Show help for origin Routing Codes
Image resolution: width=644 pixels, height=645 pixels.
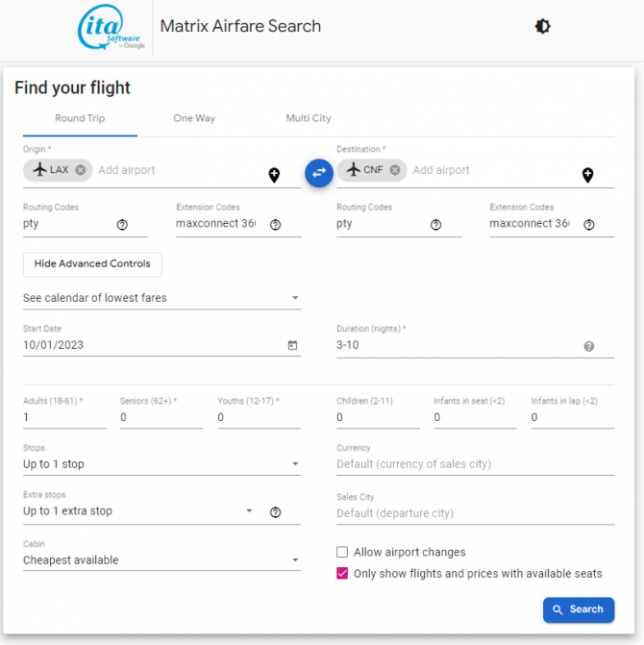(x=122, y=225)
